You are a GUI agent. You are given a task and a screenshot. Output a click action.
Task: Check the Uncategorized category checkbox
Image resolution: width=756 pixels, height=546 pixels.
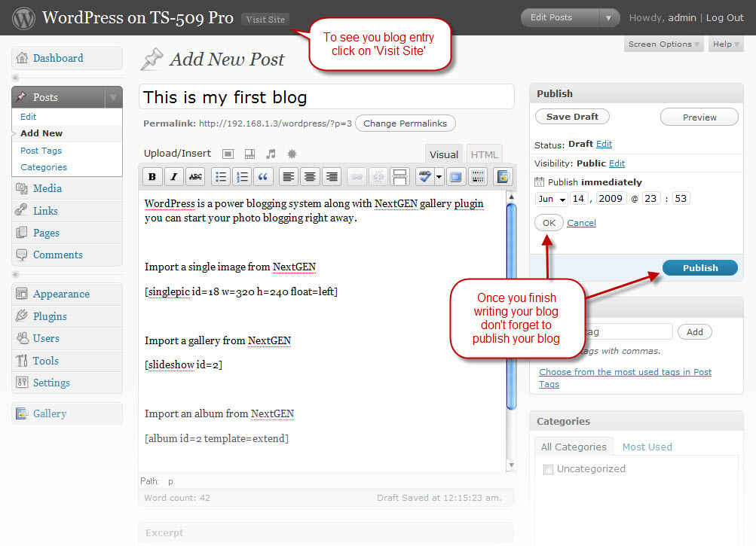click(548, 469)
